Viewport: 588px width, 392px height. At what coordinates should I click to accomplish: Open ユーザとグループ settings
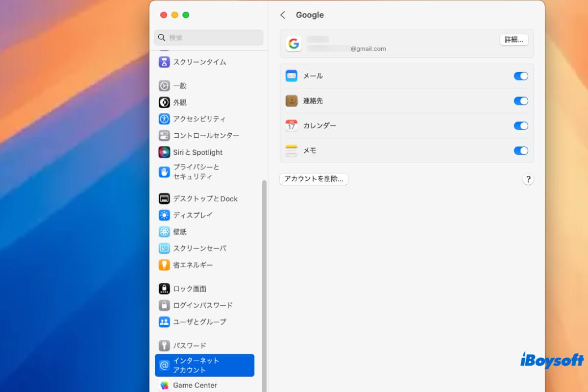point(164,321)
